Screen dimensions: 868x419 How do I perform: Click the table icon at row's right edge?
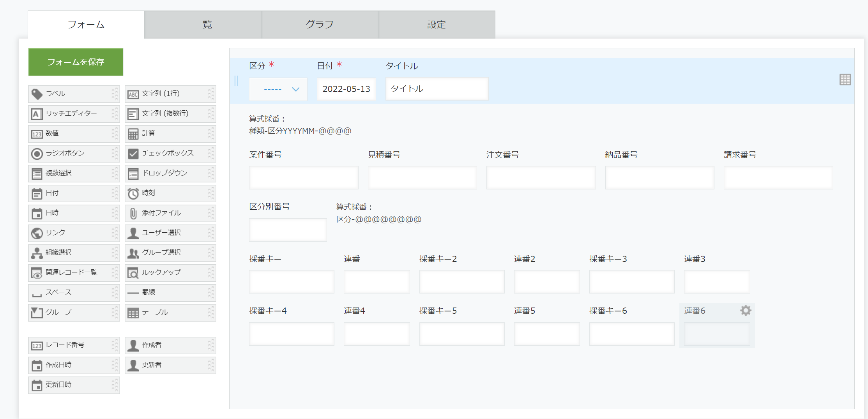(x=845, y=80)
